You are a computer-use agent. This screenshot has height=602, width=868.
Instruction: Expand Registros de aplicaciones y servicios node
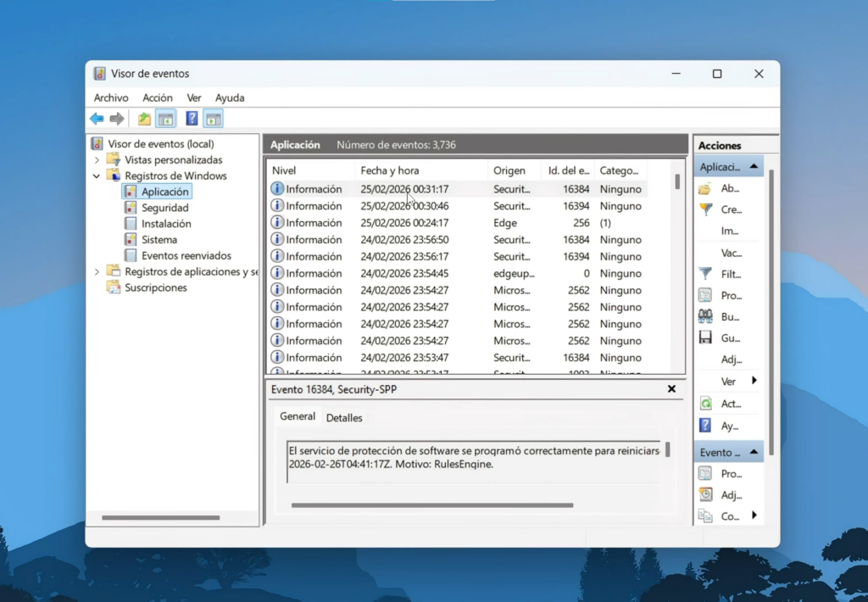tap(97, 272)
